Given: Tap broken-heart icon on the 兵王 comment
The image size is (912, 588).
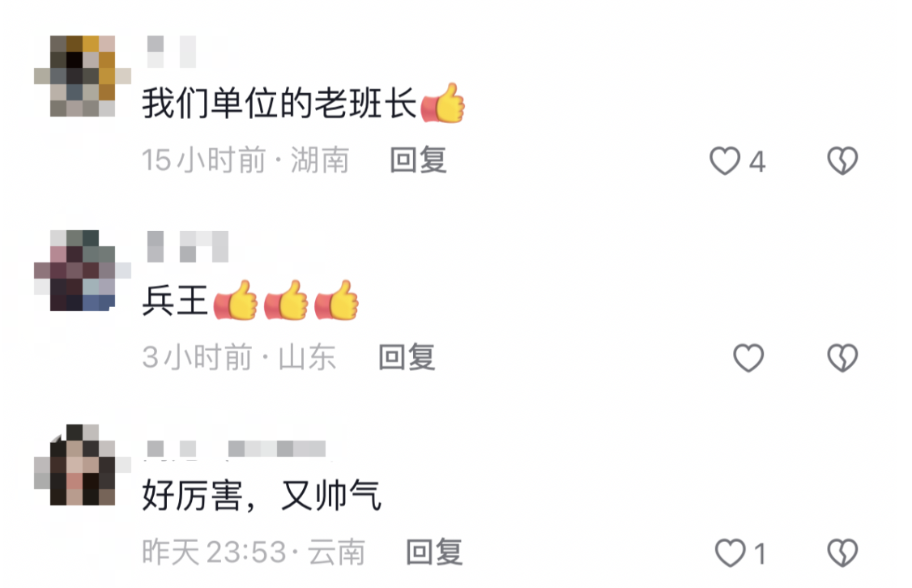Looking at the screenshot, I should click(842, 358).
